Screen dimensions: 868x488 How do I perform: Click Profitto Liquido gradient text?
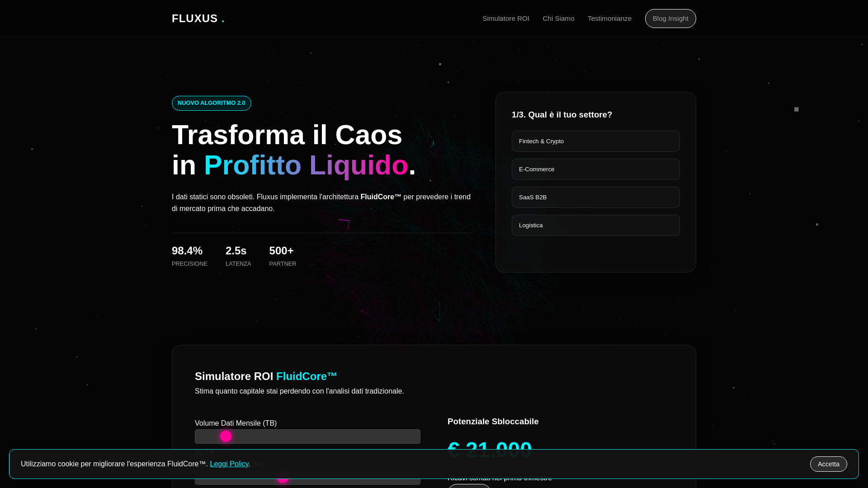[306, 165]
